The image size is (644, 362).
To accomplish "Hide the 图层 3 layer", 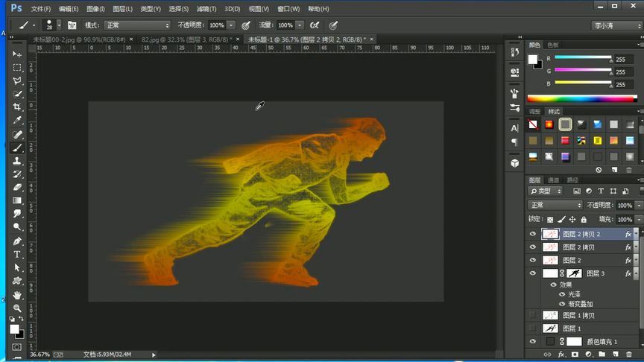I will pos(532,274).
